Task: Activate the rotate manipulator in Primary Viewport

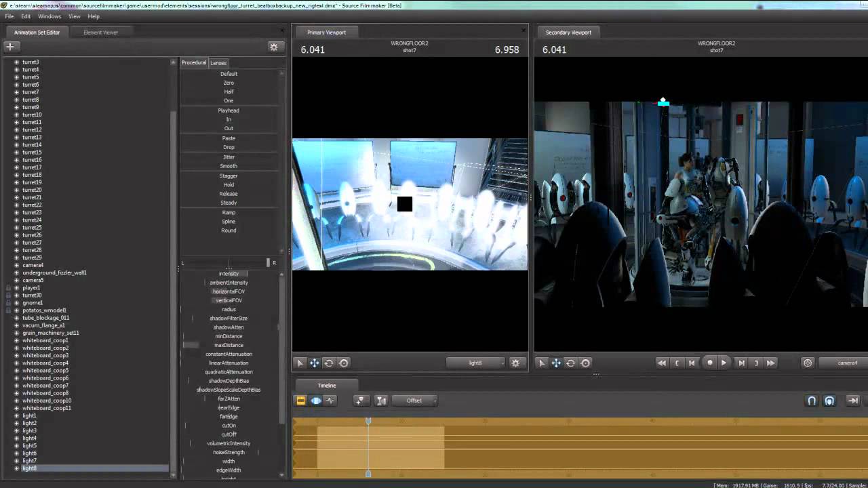Action: (x=329, y=363)
